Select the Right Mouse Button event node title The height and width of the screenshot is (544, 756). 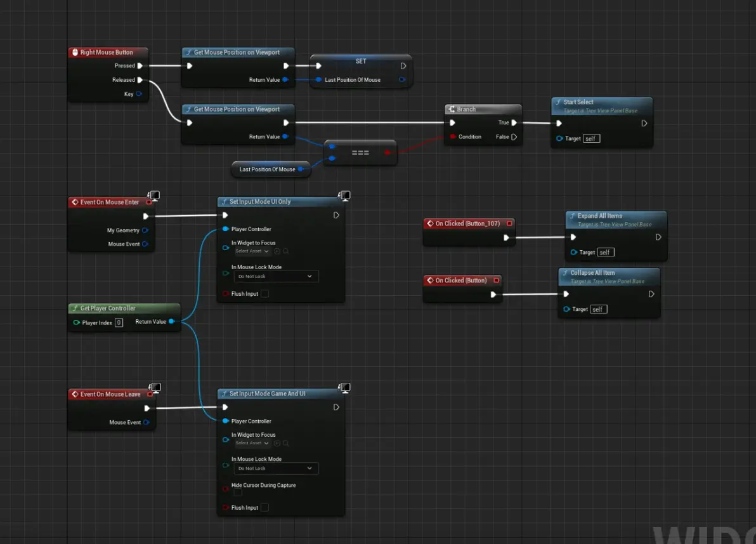click(107, 52)
